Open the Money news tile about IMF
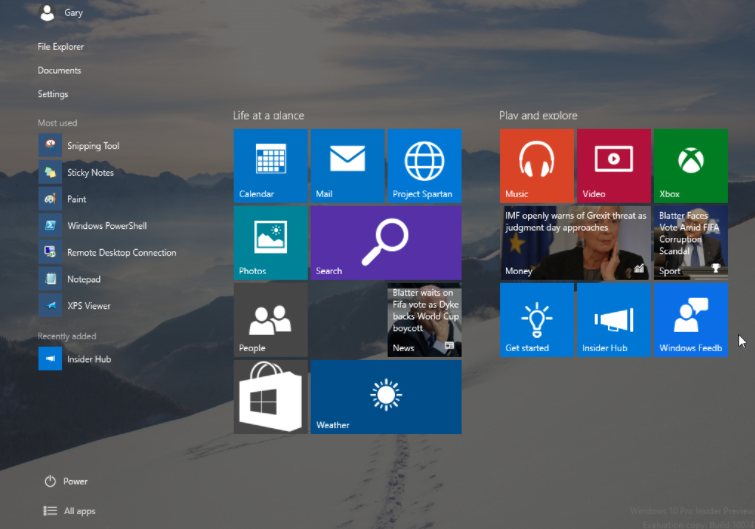Screen dimensions: 755x529 tap(574, 243)
